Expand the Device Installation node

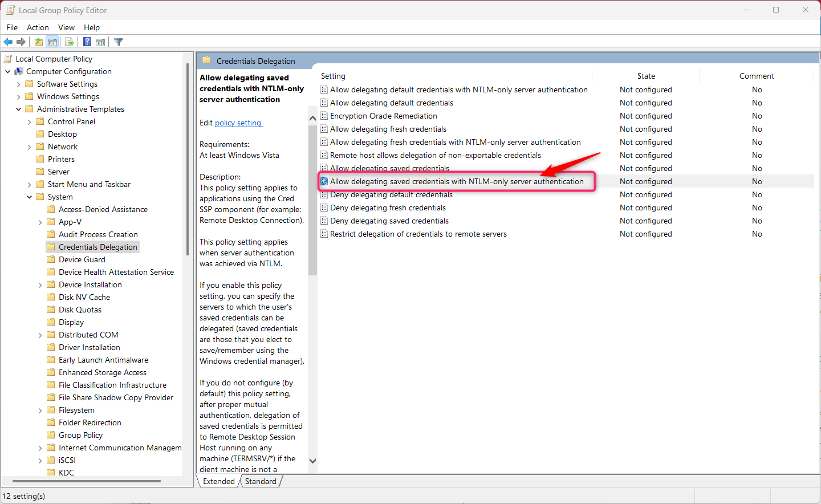click(40, 284)
